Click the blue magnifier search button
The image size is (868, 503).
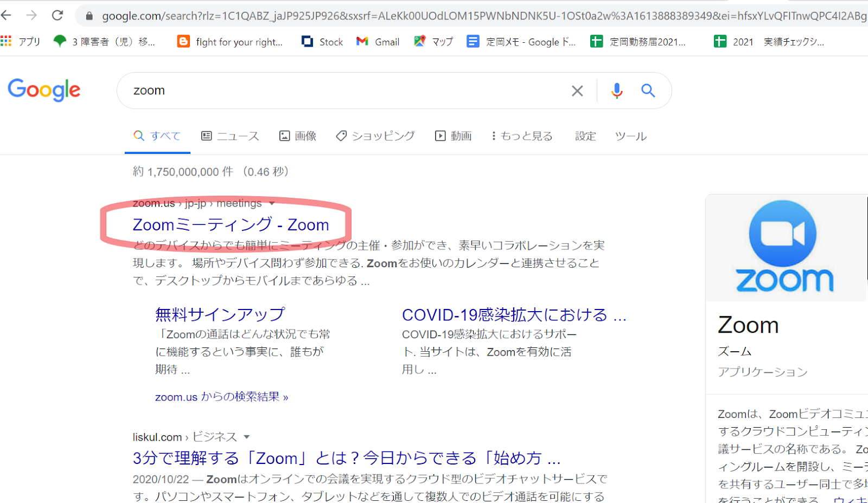[648, 91]
